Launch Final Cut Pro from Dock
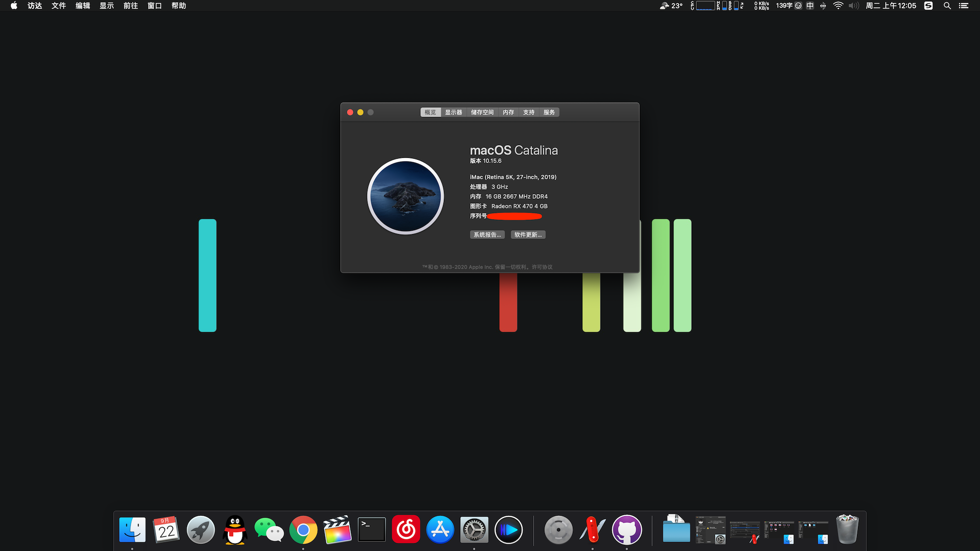 click(x=337, y=530)
